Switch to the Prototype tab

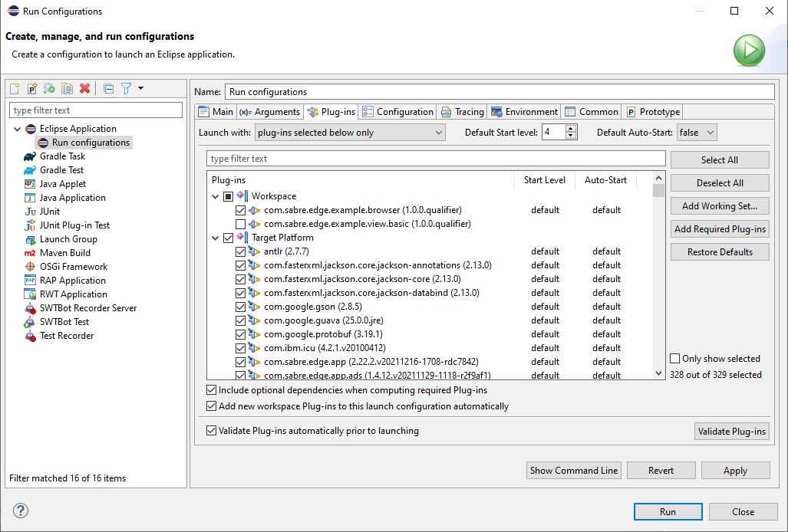653,112
